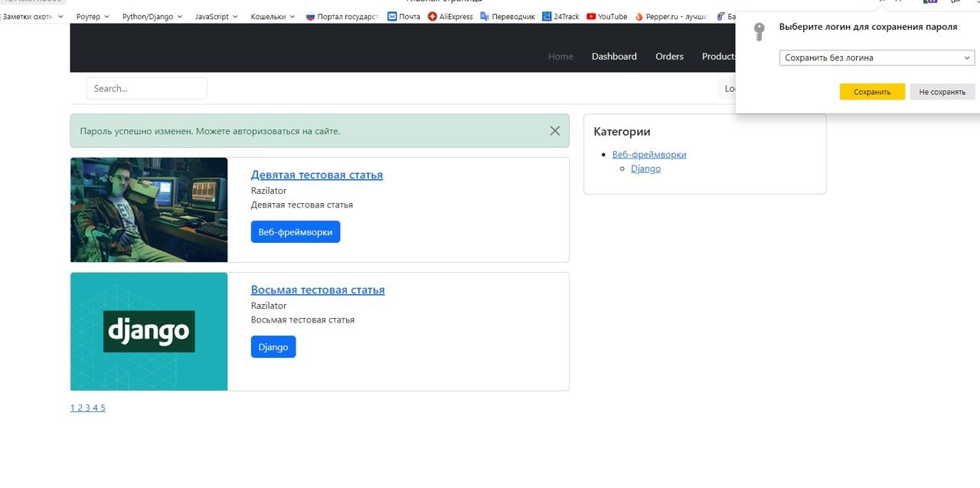Open login selection dropdown 'Сохранить без логина'

(x=877, y=57)
